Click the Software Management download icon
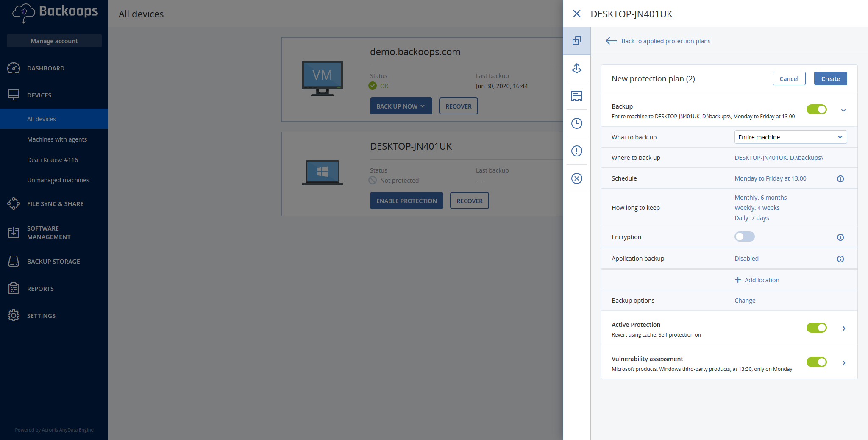This screenshot has width=868, height=440. click(14, 232)
